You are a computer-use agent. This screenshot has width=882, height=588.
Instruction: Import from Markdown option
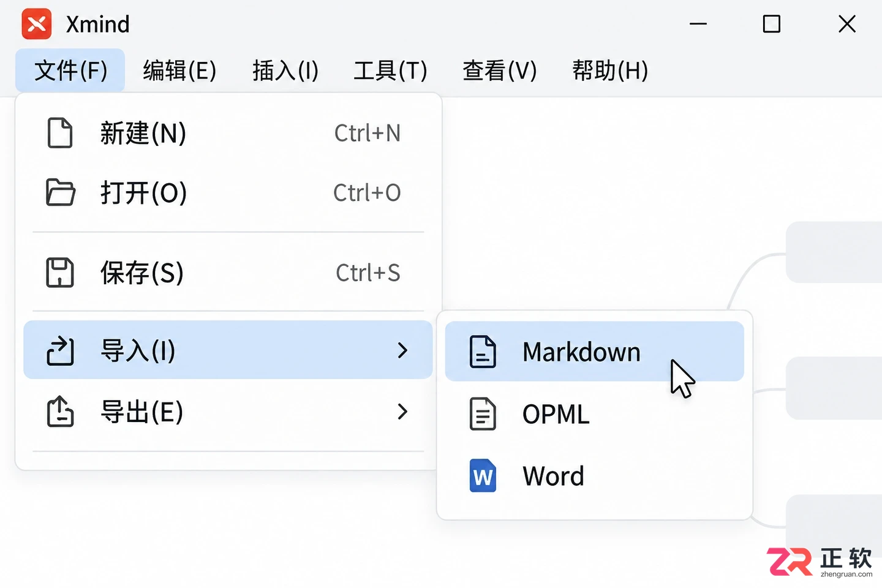[x=595, y=352]
